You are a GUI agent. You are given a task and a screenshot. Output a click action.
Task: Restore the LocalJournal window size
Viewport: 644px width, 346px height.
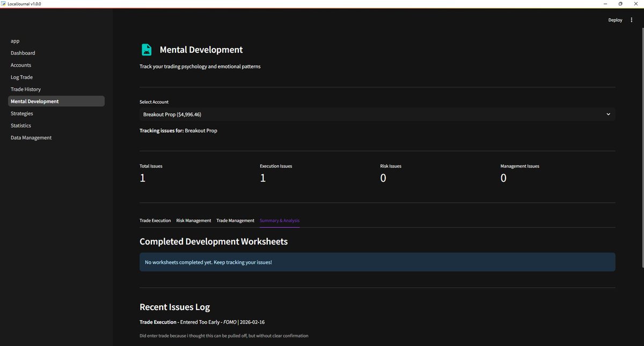coord(620,4)
